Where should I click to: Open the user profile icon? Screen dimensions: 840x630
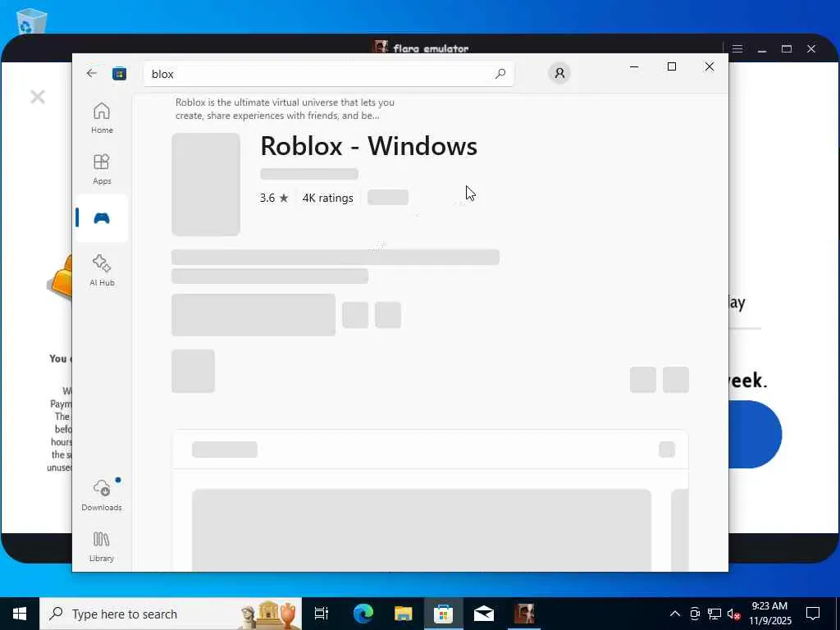[559, 73]
